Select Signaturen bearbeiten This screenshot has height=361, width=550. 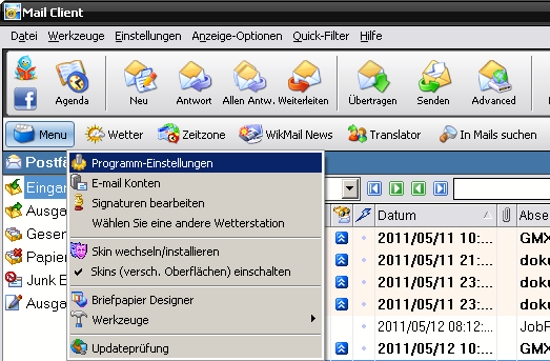196,203
